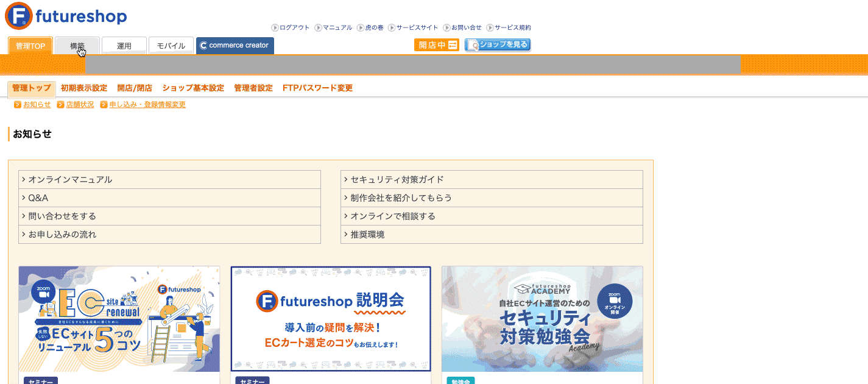This screenshot has width=868, height=384.
Task: Click arrow icon beside 虎の巻
Action: click(x=360, y=27)
